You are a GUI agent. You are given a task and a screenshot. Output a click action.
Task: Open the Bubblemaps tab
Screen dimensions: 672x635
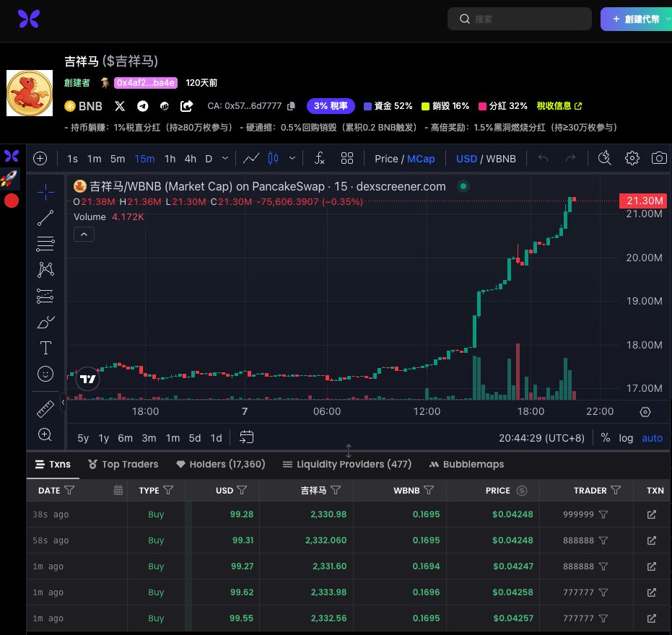(x=467, y=465)
